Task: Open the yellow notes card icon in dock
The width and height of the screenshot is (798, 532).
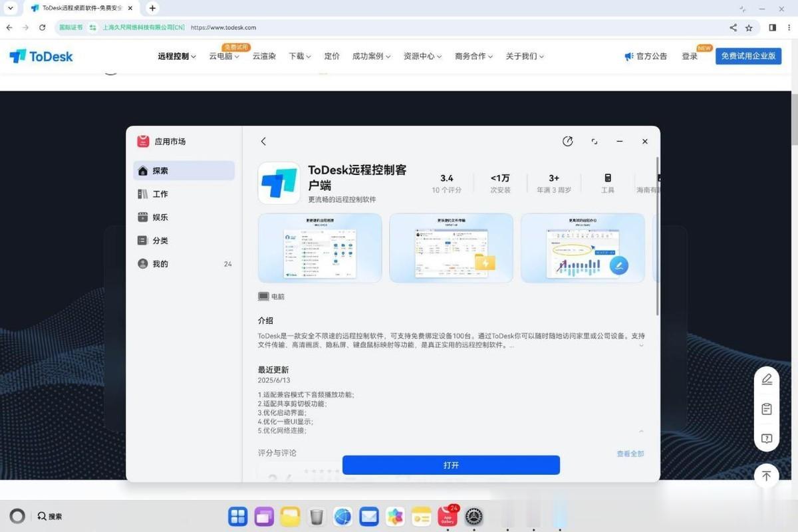Action: [x=422, y=516]
